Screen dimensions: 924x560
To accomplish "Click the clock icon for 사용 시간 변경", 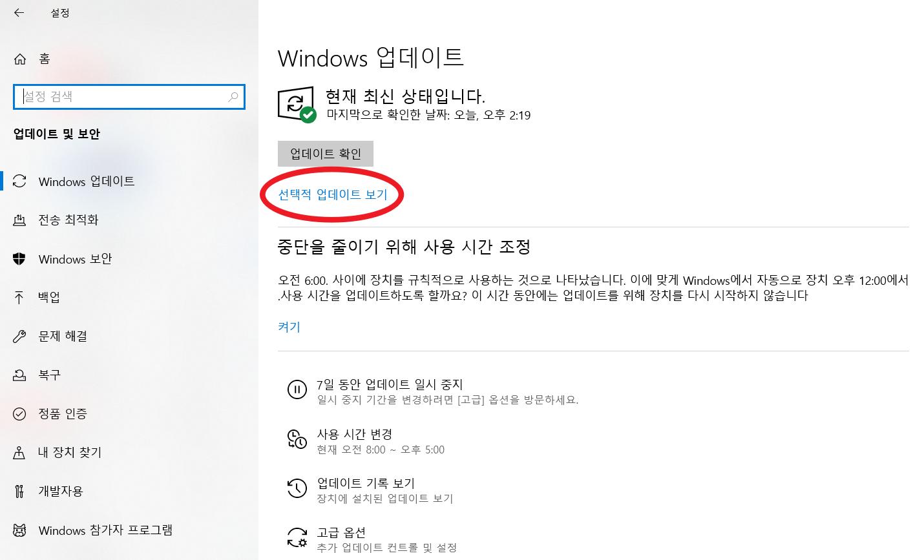I will (x=297, y=439).
